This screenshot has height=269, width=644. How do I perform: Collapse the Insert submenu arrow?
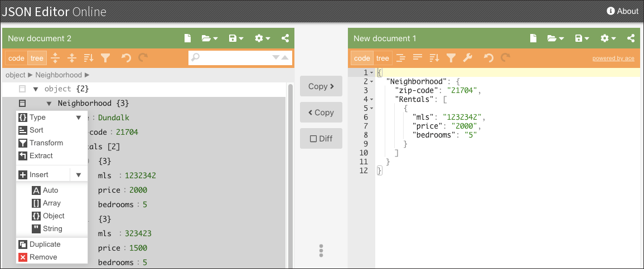coord(79,175)
